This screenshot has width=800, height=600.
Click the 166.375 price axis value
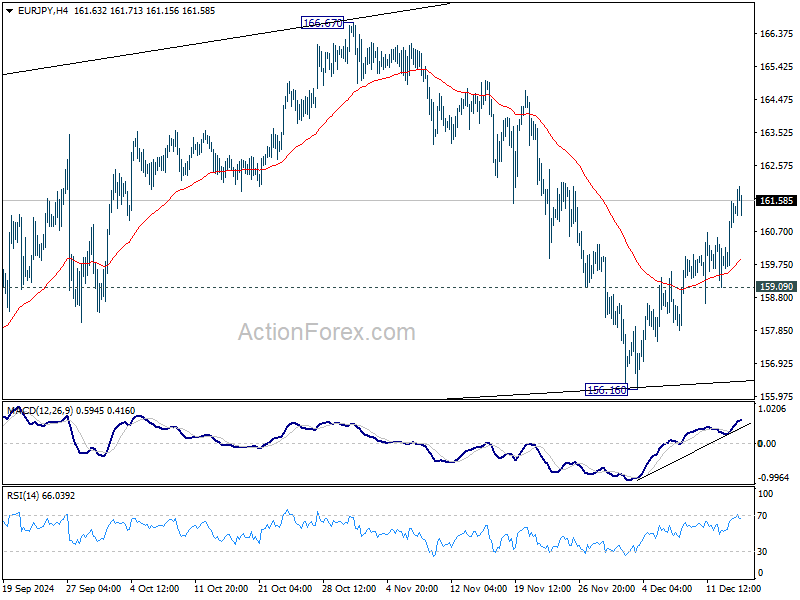(777, 34)
